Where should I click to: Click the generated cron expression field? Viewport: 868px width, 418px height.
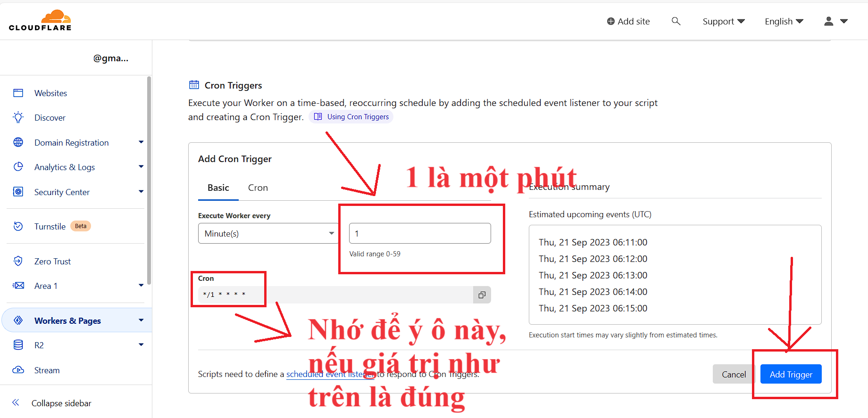coord(335,295)
